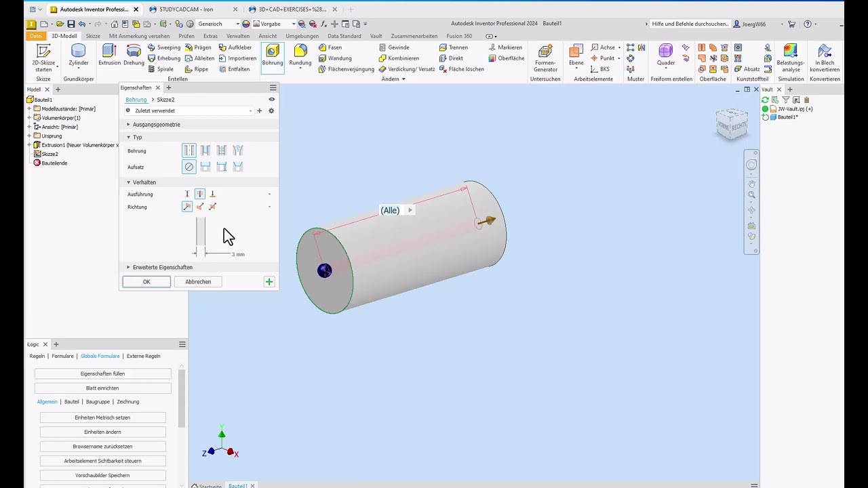868x488 pixels.
Task: Confirm the hole with OK
Action: click(x=146, y=282)
